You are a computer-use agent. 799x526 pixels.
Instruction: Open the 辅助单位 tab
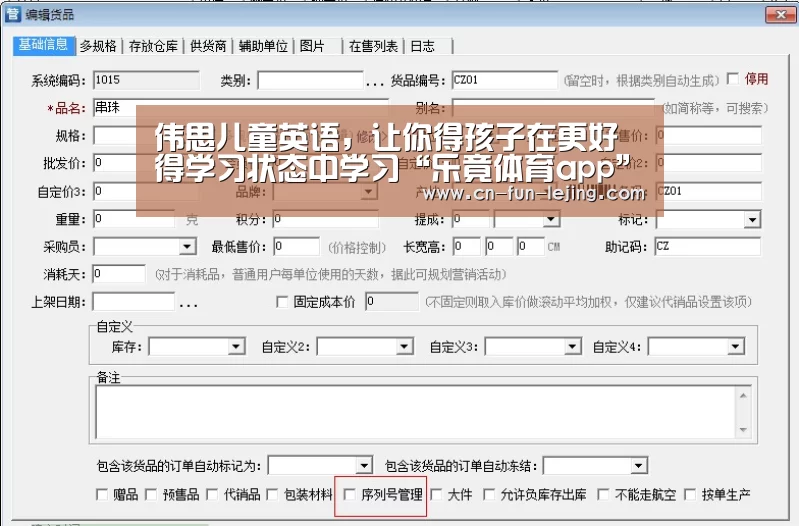[x=263, y=46]
